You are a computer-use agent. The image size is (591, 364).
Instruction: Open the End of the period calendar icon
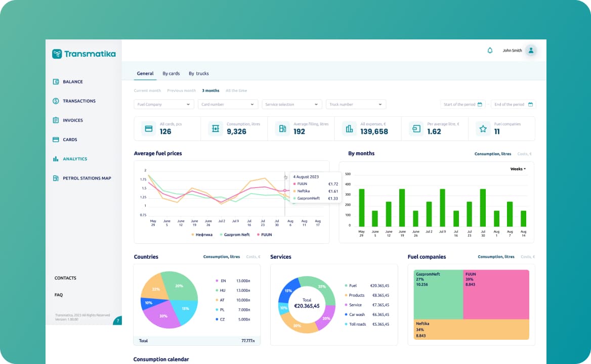click(530, 104)
